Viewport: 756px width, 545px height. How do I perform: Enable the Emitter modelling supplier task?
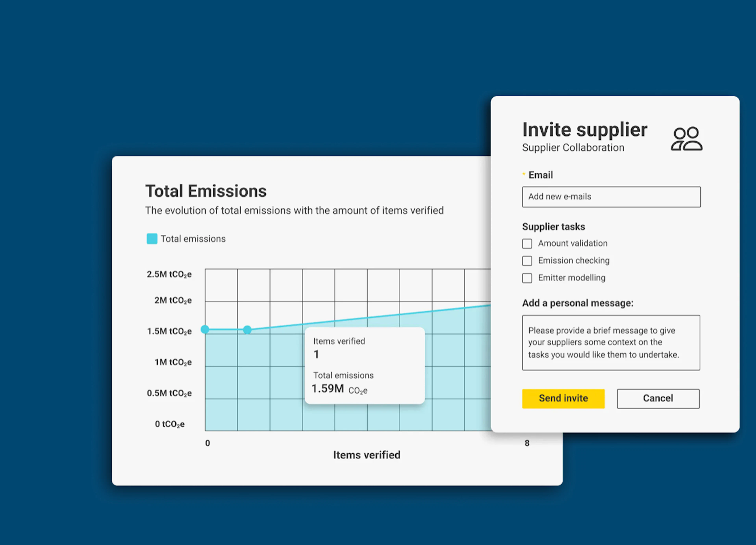click(527, 278)
